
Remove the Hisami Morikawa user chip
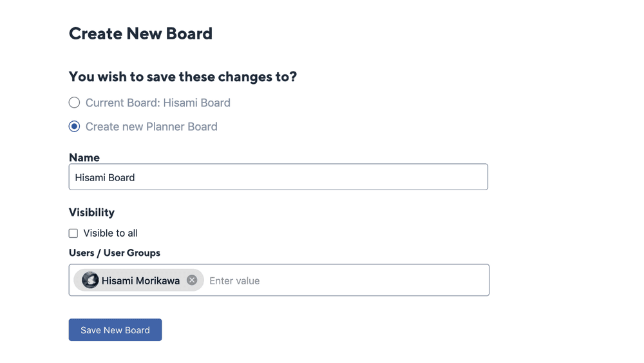pos(192,280)
